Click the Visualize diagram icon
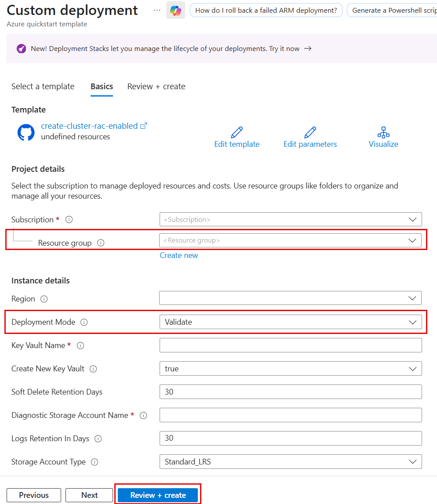Image resolution: width=437 pixels, height=504 pixels. click(x=383, y=132)
